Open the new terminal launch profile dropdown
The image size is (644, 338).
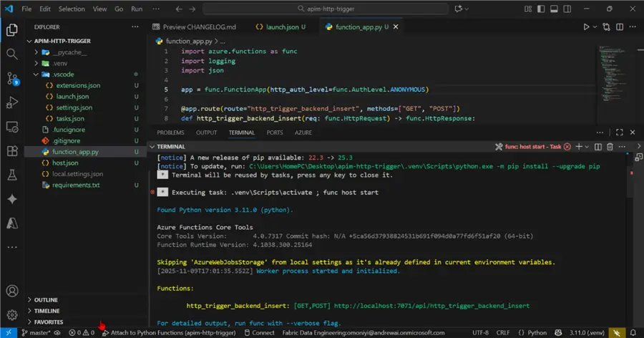[x=587, y=146]
